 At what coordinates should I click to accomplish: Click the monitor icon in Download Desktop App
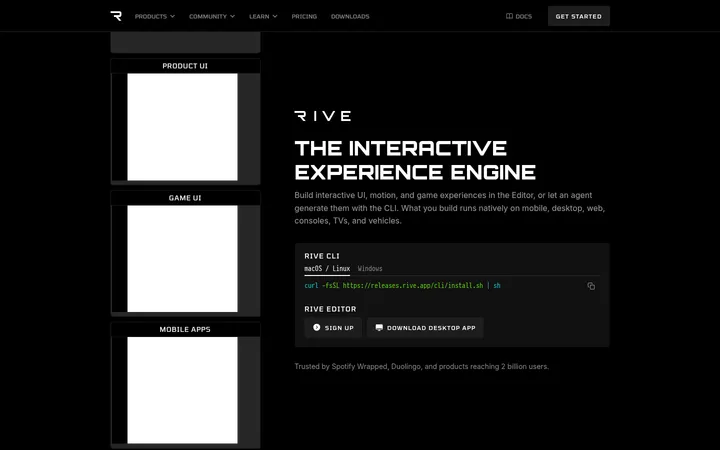click(379, 327)
